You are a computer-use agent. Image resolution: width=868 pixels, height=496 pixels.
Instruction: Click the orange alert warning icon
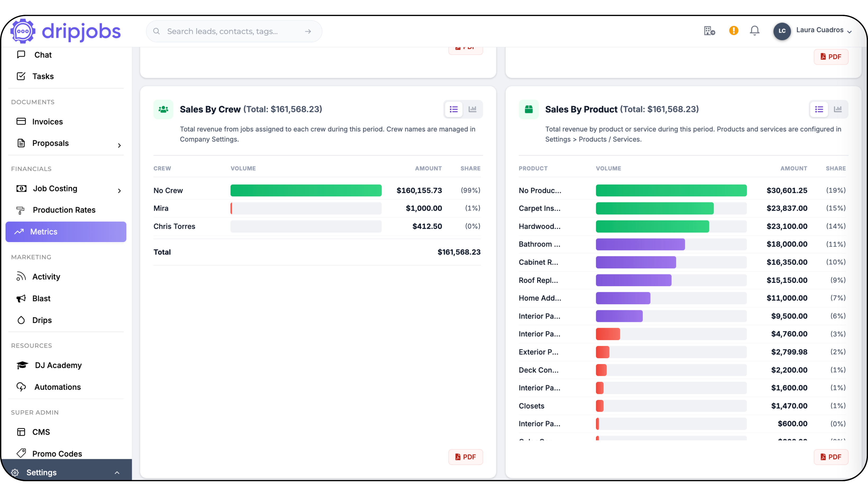[x=733, y=31]
